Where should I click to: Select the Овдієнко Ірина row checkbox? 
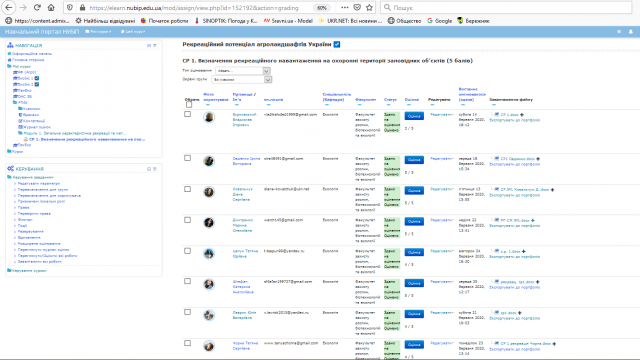click(x=187, y=158)
